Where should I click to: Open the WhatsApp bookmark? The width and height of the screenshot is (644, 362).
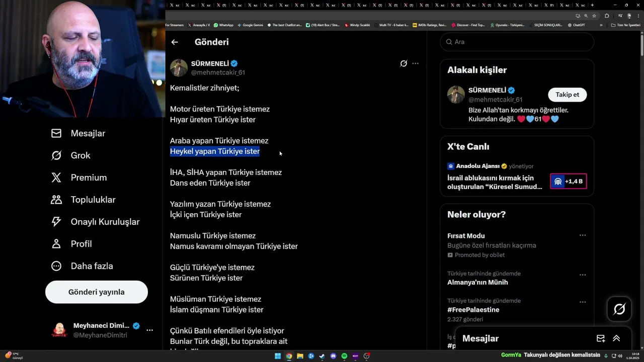coord(223,25)
